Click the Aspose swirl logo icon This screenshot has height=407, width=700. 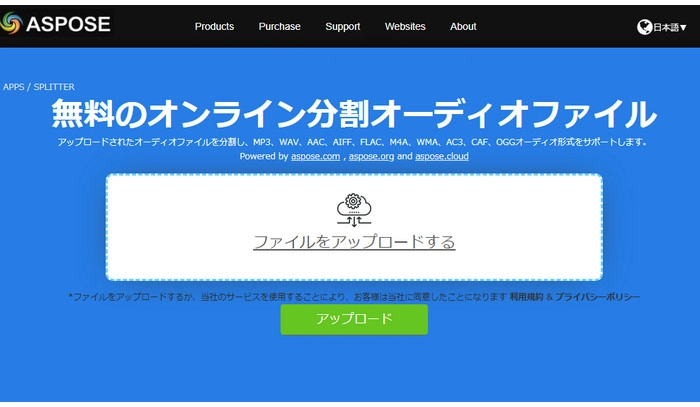pos(11,23)
